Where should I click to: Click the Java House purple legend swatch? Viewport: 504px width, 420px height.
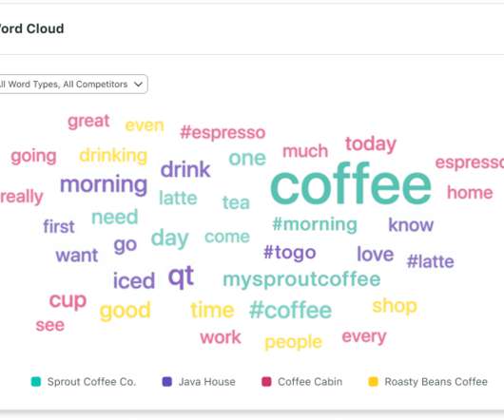pos(167,381)
